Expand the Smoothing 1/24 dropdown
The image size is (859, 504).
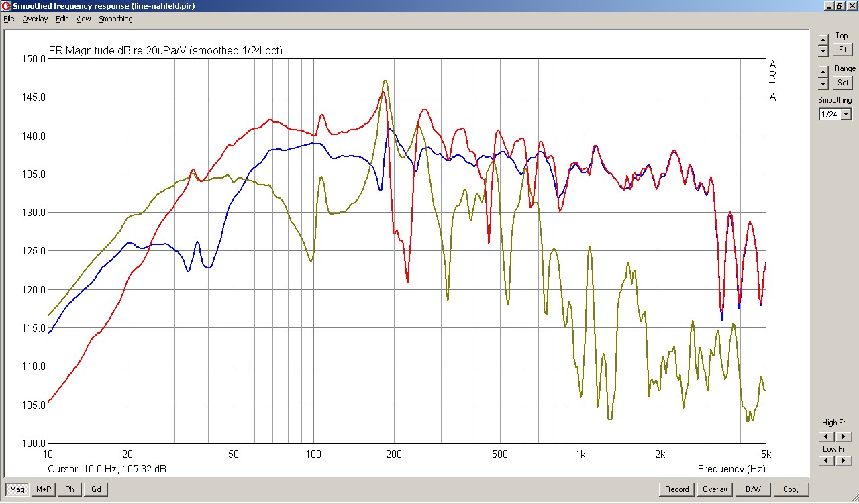pos(846,115)
